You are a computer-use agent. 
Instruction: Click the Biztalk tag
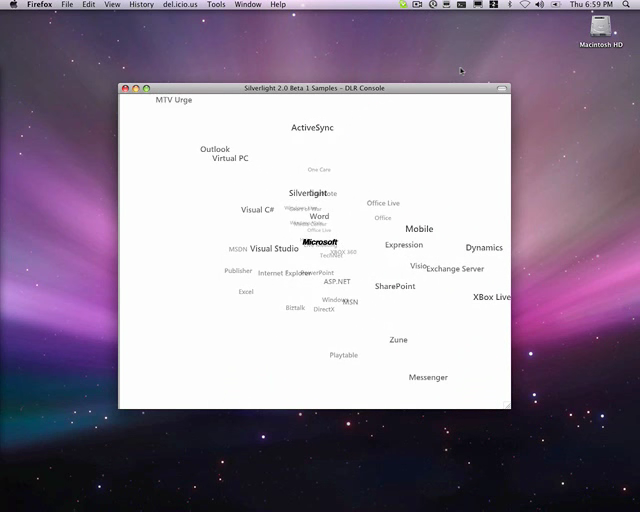coord(295,308)
